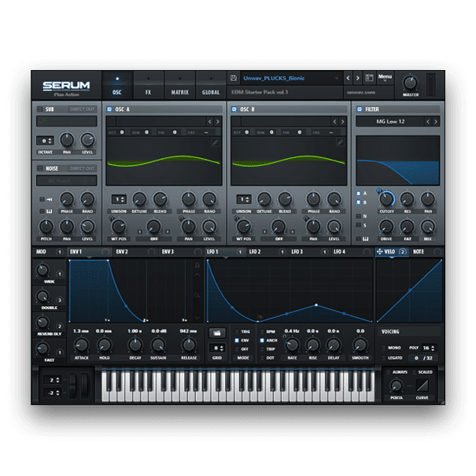Select the LFO 2 tab
This screenshot has width=476, height=476.
click(x=267, y=252)
